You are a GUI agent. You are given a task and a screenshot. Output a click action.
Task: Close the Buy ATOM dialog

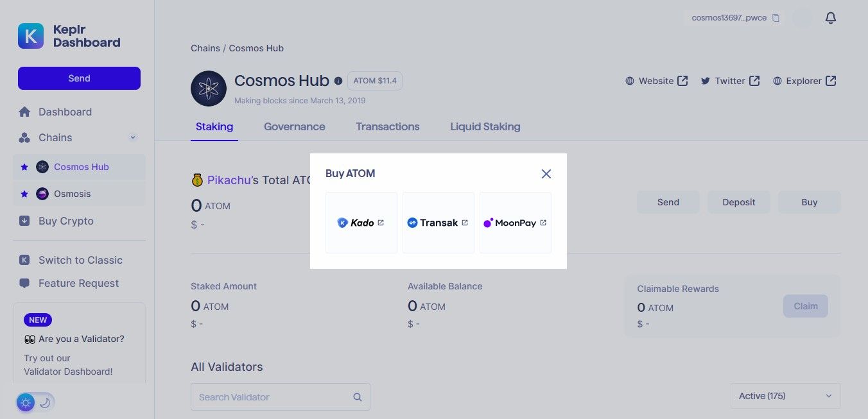coord(546,174)
